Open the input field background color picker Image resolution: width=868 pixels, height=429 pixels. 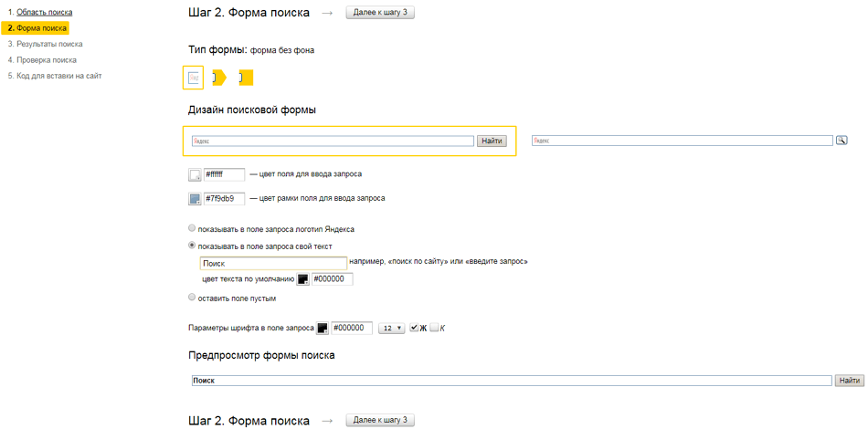point(195,174)
